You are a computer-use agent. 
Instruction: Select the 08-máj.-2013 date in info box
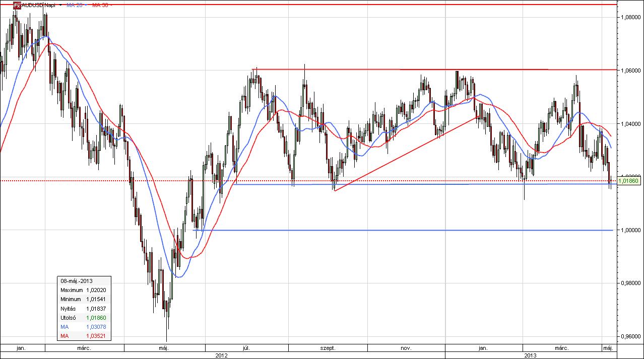[77, 280]
